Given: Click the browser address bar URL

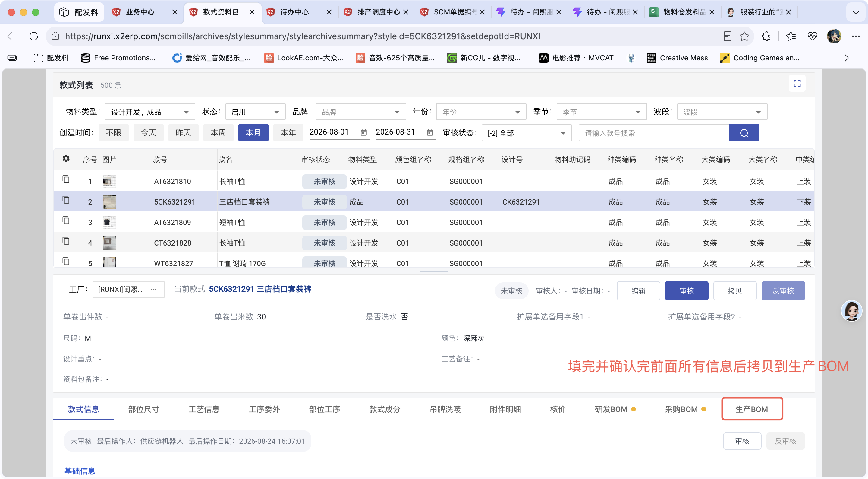Looking at the screenshot, I should coord(303,36).
